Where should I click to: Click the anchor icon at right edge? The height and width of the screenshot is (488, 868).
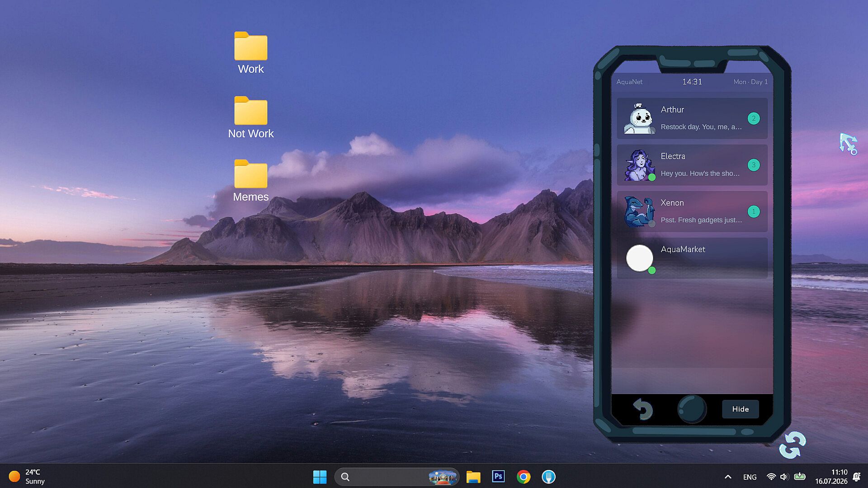pos(849,144)
